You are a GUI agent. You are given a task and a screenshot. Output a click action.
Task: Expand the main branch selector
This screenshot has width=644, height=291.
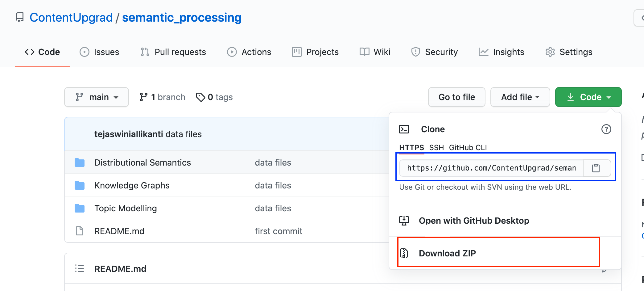point(97,97)
